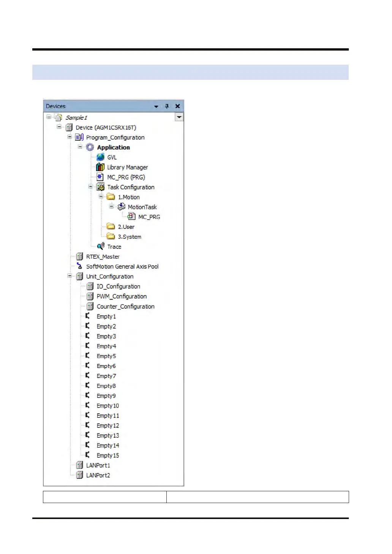392x554 pixels.
Task: Collapse the Unit_Configuration node
Action: pyautogui.click(x=70, y=276)
